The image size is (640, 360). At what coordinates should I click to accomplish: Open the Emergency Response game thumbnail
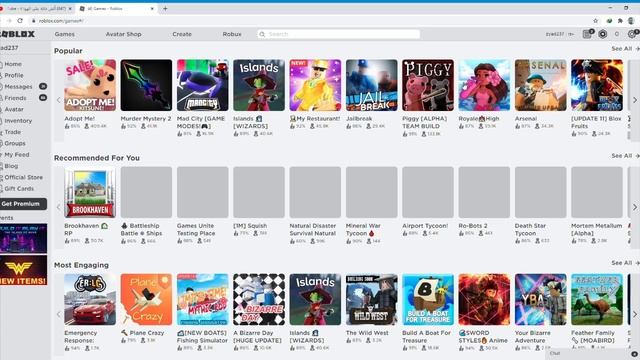point(90,299)
